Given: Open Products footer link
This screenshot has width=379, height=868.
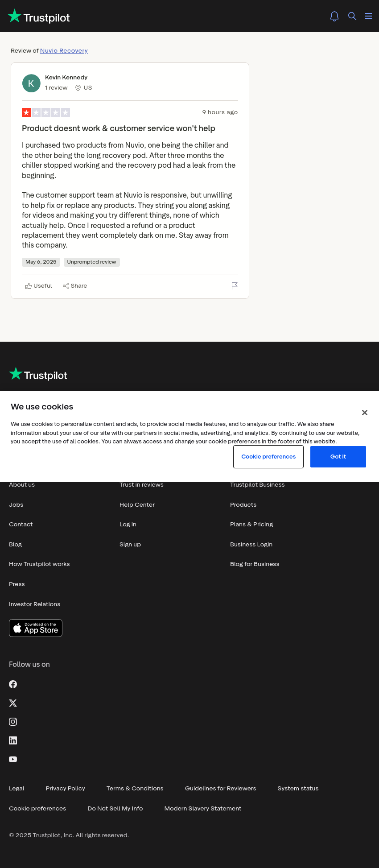Looking at the screenshot, I should click(243, 505).
